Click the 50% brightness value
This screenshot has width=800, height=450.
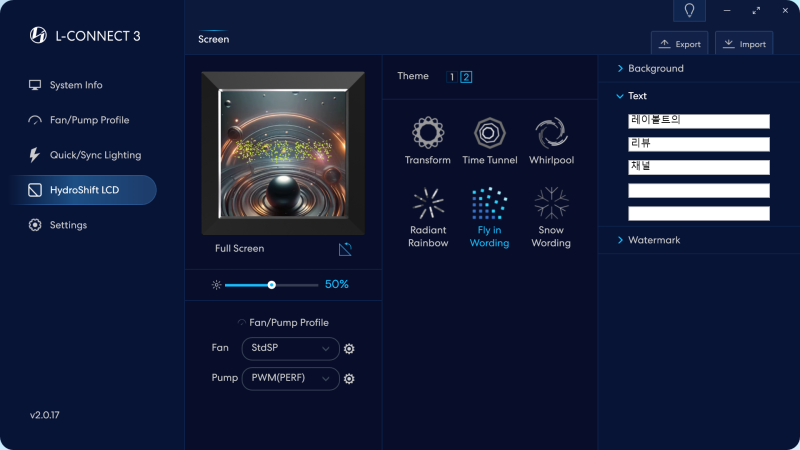337,285
